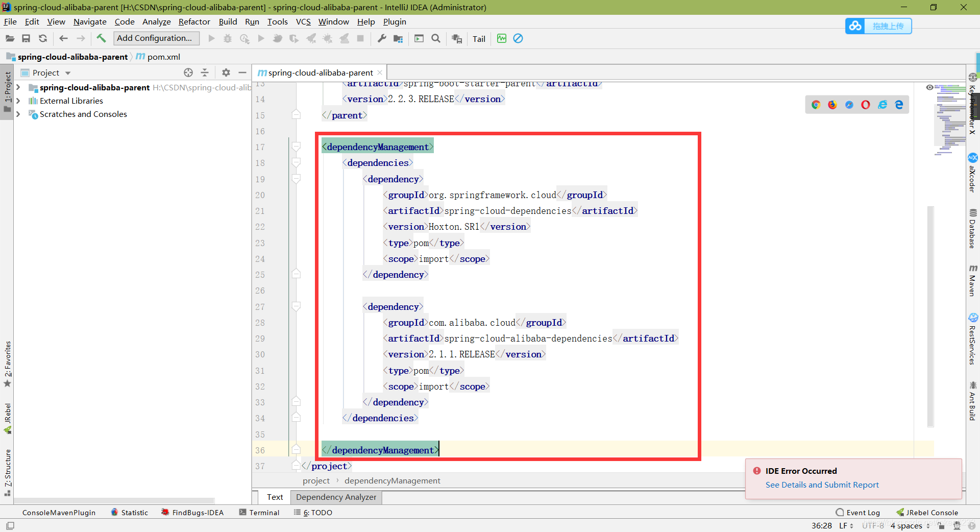
Task: Open the 6: TODO tool window
Action: (x=313, y=512)
